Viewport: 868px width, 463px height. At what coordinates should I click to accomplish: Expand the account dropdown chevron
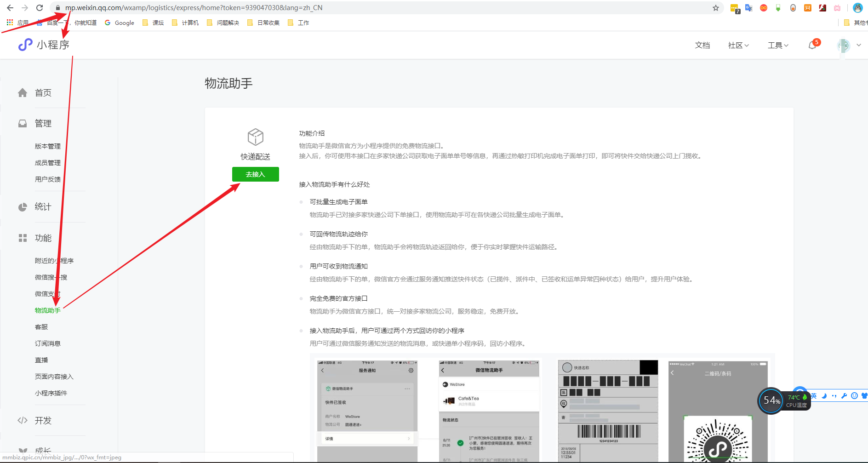(x=859, y=45)
